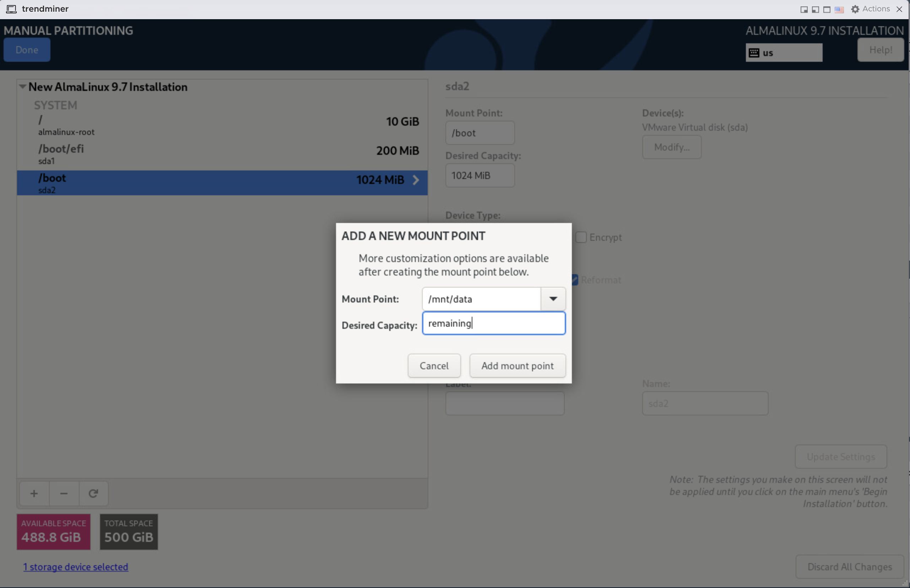
Task: Toggle the Encrypt checkbox
Action: pos(581,237)
